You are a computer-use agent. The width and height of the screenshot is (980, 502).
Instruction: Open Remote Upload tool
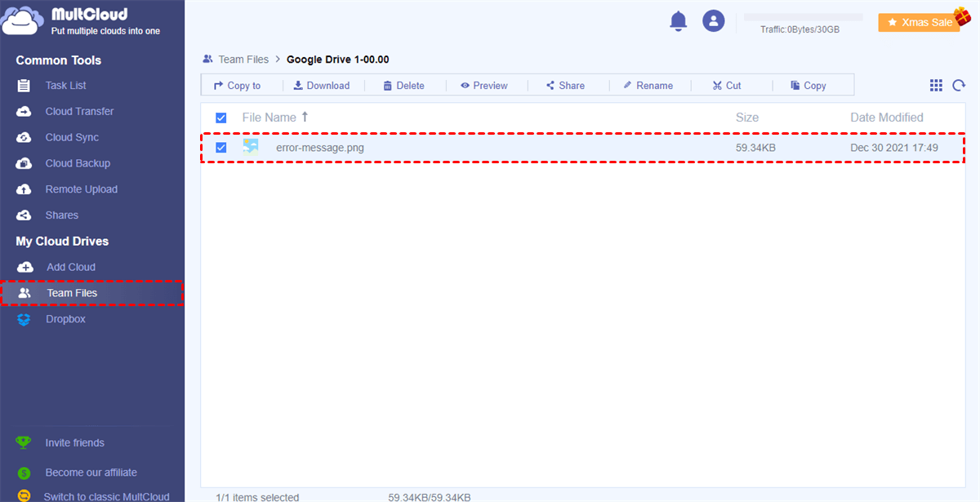[x=82, y=189]
